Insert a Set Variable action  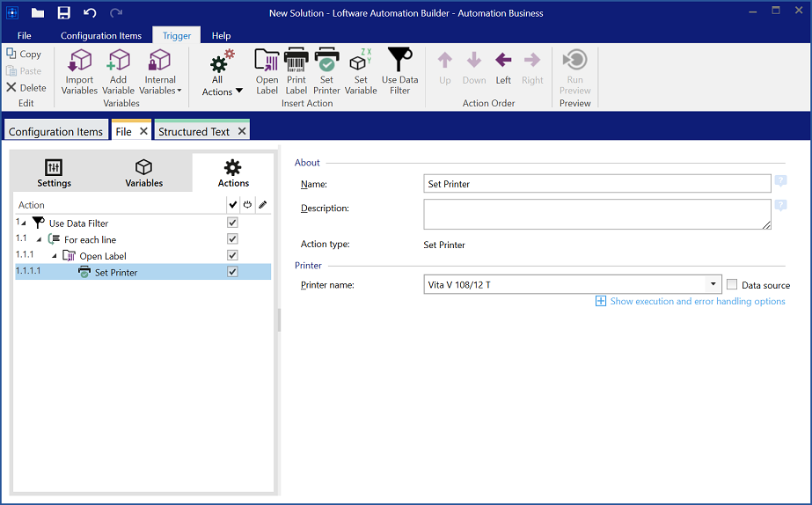(x=361, y=71)
